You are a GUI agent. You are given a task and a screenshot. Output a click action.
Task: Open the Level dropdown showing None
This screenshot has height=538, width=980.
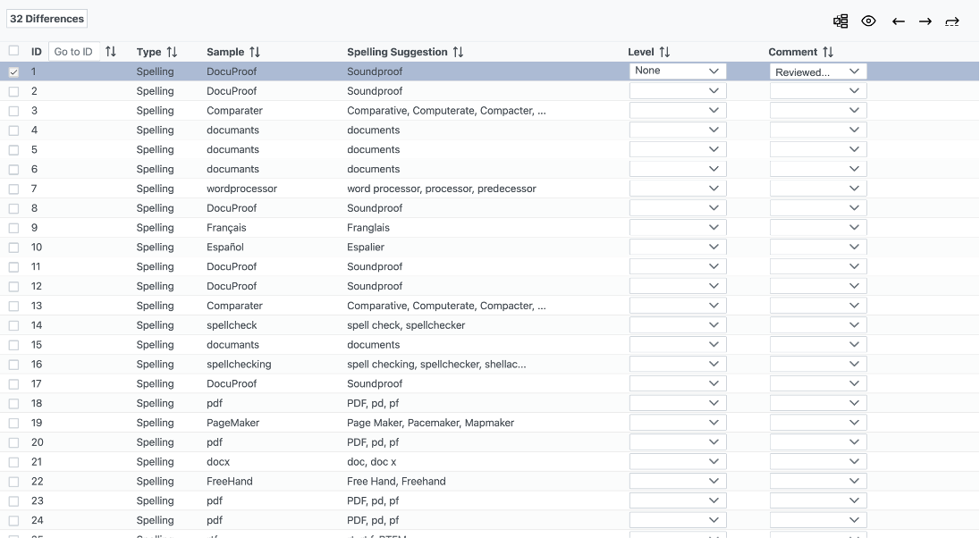(x=677, y=71)
